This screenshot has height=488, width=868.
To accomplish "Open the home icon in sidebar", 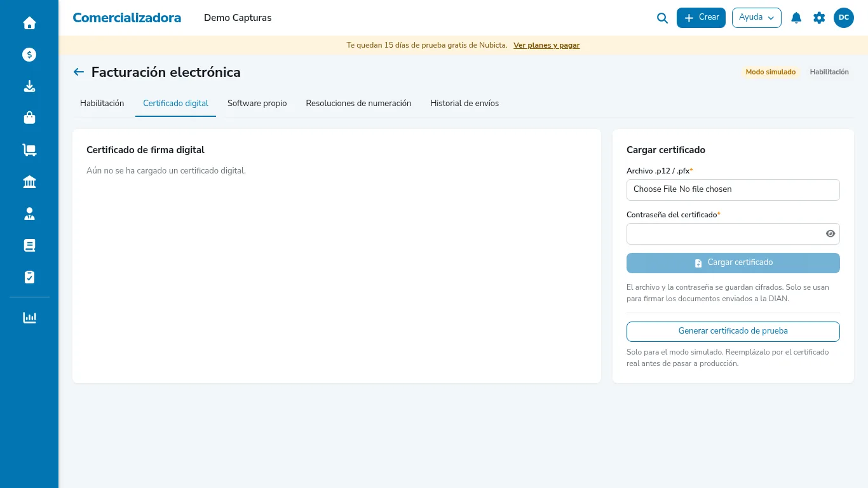I will [29, 24].
